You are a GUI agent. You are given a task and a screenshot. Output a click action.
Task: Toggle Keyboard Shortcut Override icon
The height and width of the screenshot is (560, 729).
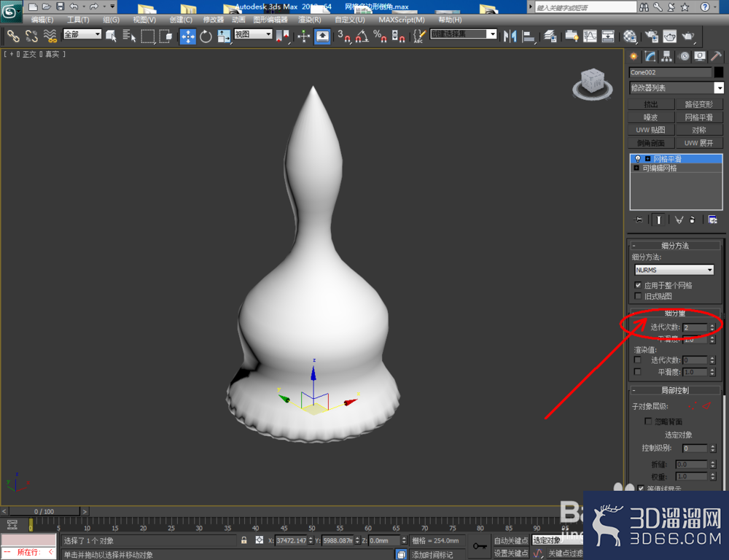322,36
